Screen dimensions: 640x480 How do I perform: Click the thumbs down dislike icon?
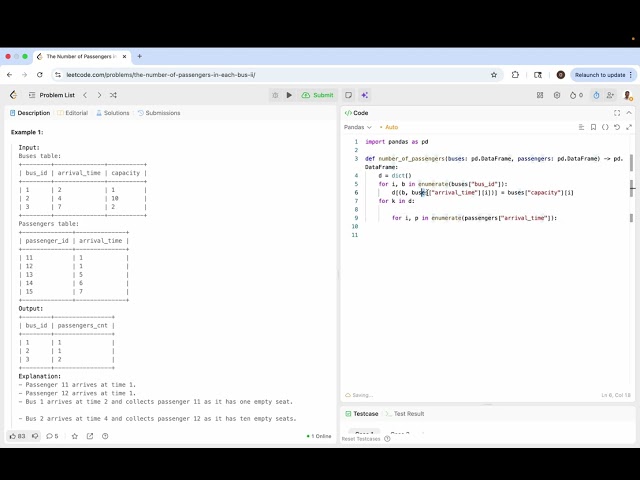(35, 436)
